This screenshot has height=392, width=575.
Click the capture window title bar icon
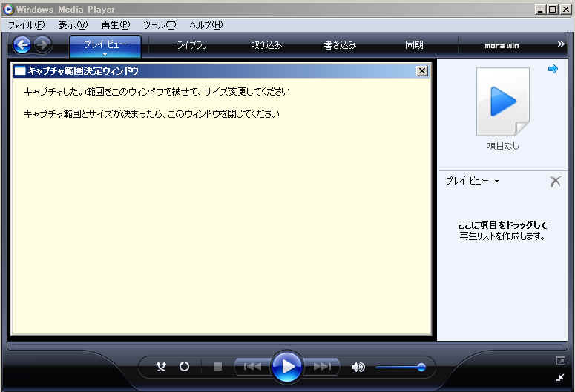20,70
